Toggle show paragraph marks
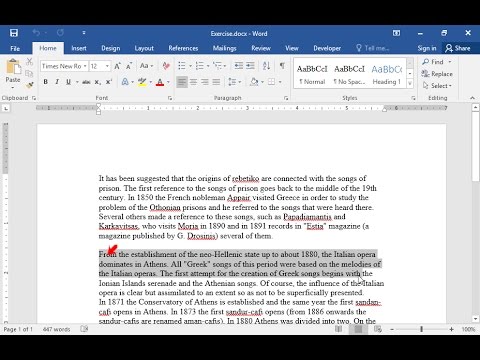Image resolution: width=480 pixels, height=360 pixels. [282, 66]
